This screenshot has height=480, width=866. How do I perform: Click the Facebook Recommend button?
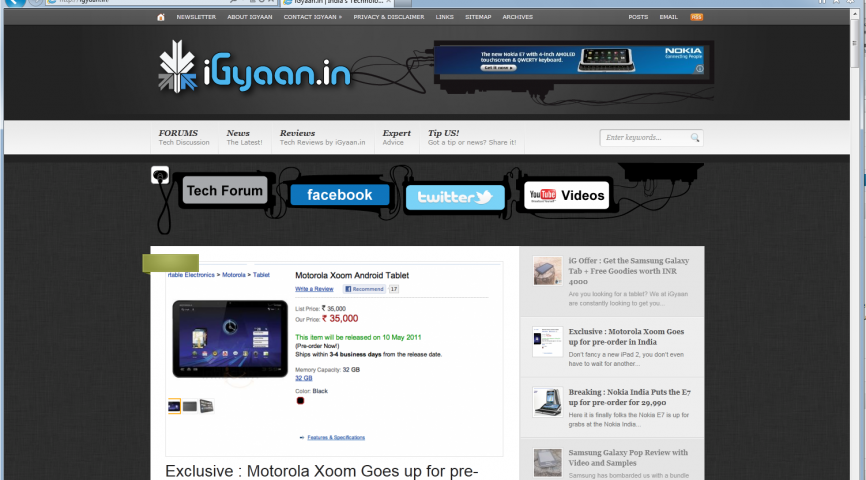[365, 289]
